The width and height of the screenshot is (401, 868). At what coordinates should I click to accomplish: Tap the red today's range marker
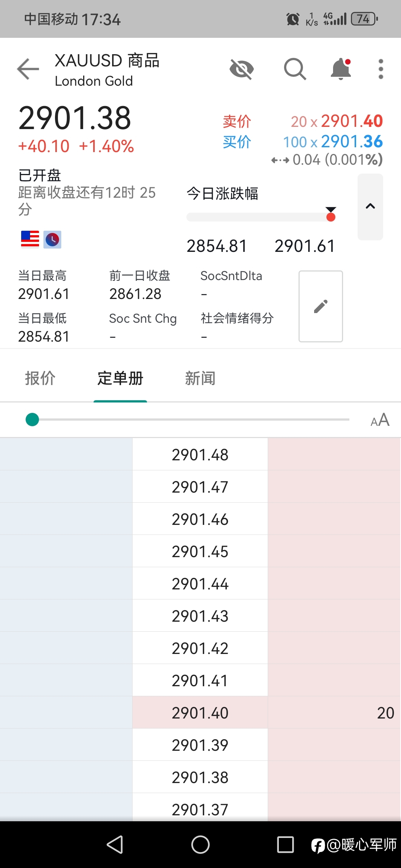(331, 216)
